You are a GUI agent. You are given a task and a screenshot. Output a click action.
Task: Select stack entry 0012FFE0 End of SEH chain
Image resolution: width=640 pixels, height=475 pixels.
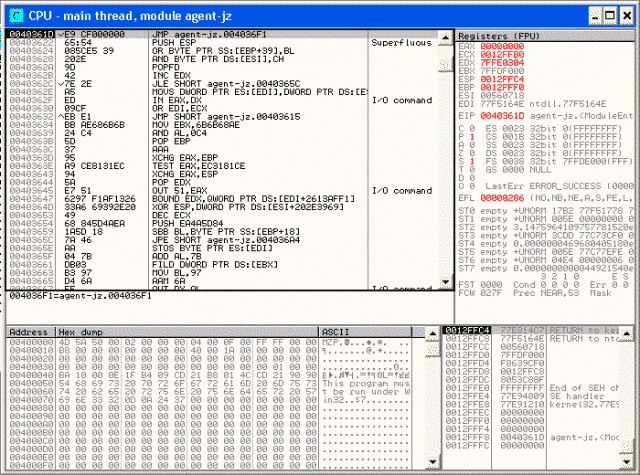tap(531, 388)
